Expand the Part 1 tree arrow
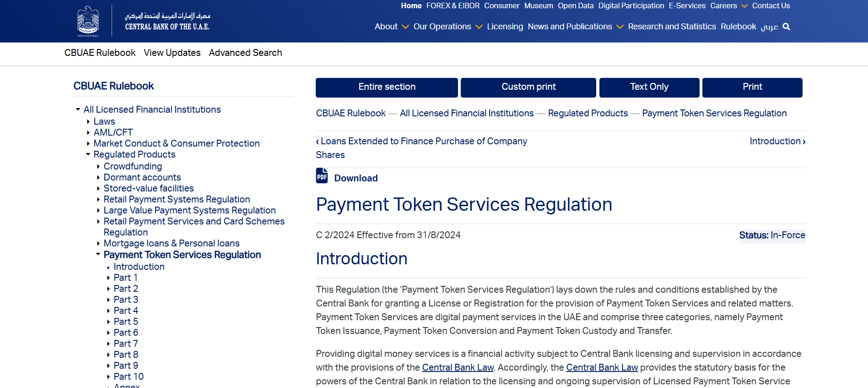This screenshot has height=388, width=868. [108, 278]
